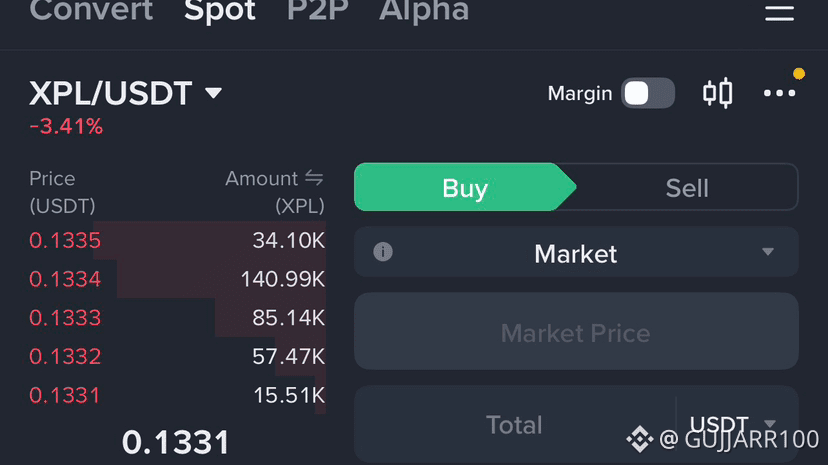828x465 pixels.
Task: Open the candlestick chart view
Action: [x=717, y=93]
